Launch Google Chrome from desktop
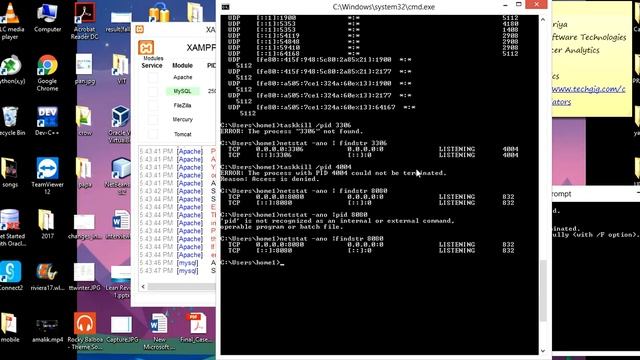Viewport: 640px width, 360px height. tap(47, 73)
